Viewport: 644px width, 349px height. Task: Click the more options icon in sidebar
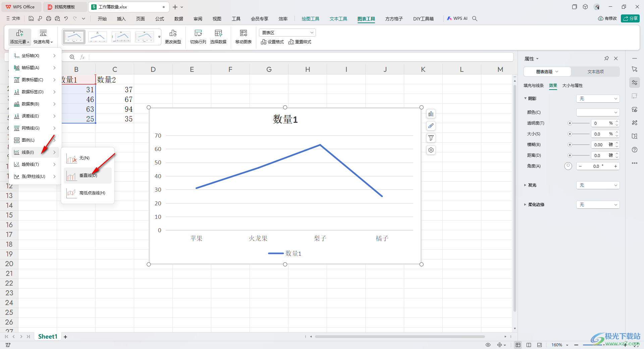pyautogui.click(x=635, y=163)
